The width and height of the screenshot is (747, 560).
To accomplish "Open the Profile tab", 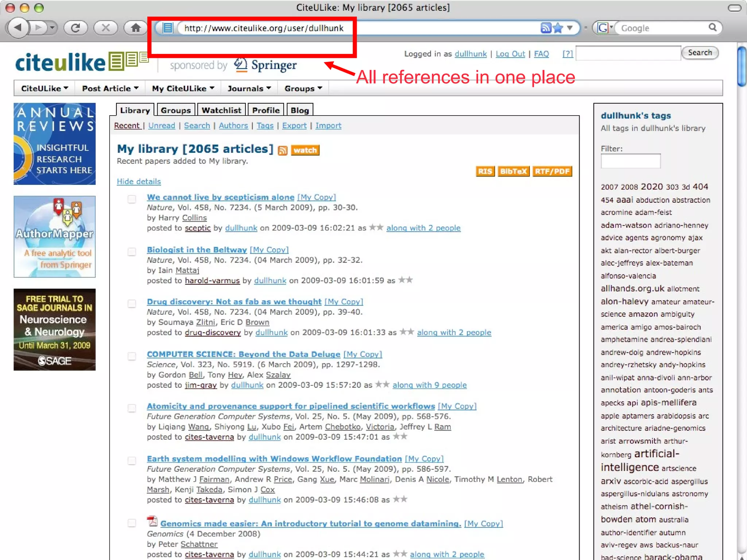I will click(x=266, y=110).
